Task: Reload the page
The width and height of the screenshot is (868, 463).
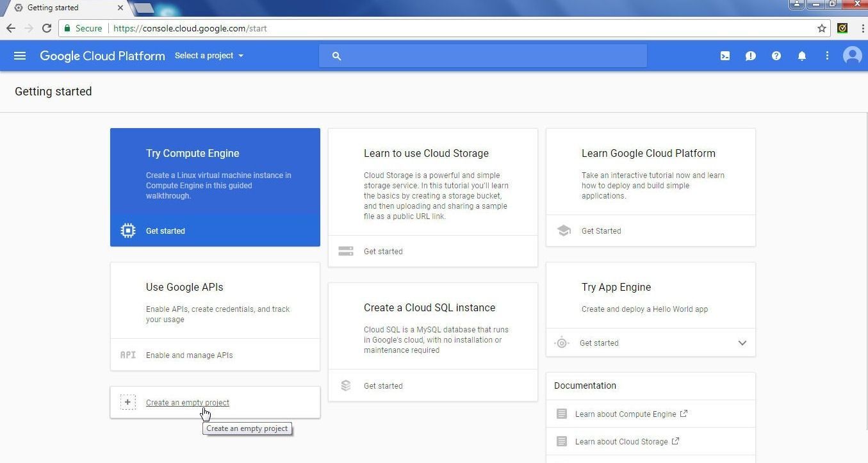Action: (47, 28)
